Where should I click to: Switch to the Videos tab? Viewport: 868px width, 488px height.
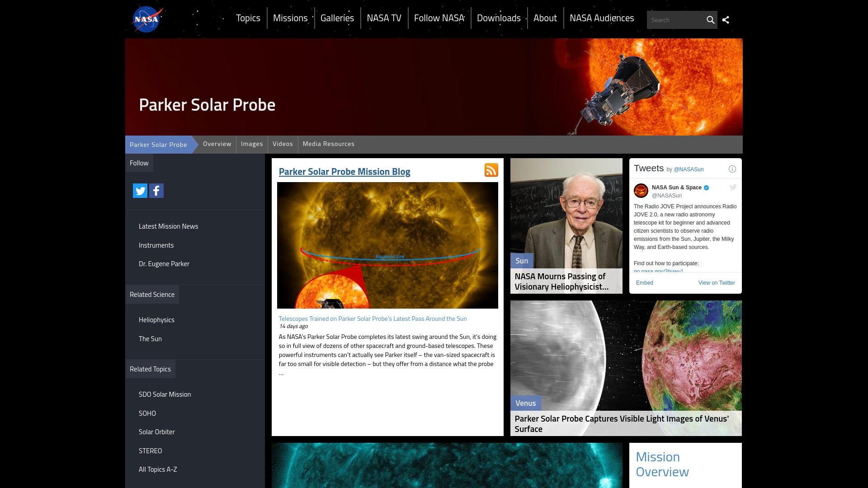[x=283, y=144]
